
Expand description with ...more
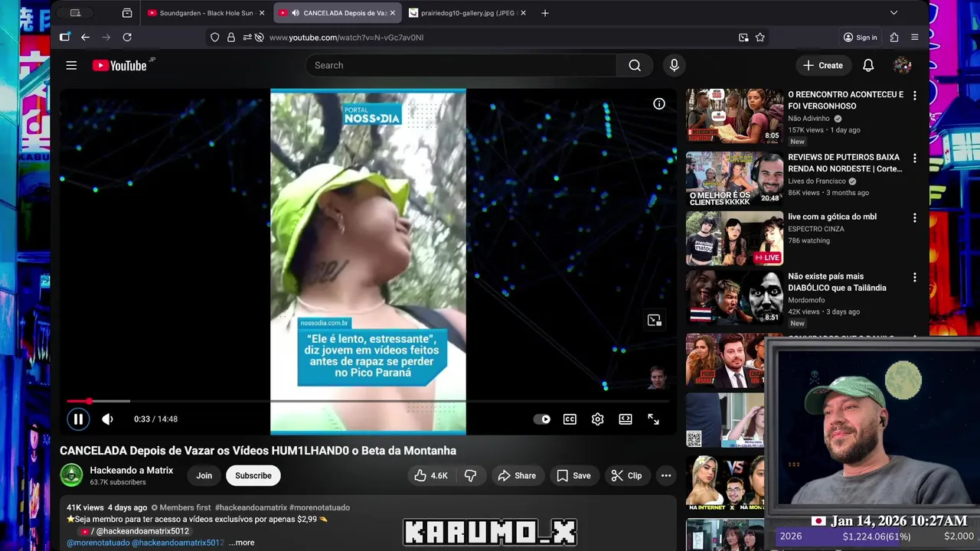(241, 543)
